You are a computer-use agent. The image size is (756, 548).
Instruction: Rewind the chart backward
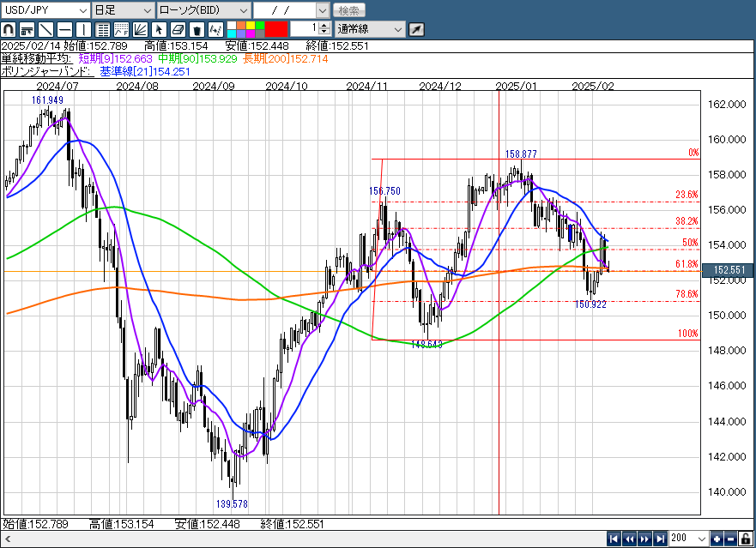pyautogui.click(x=629, y=539)
